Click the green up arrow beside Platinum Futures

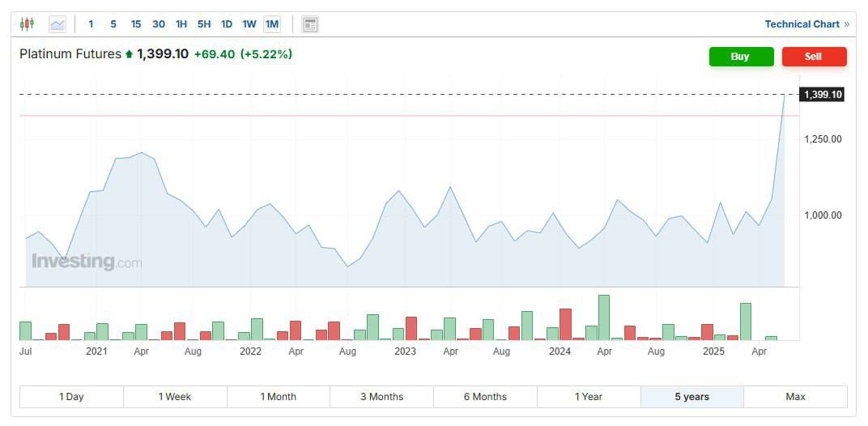point(129,54)
